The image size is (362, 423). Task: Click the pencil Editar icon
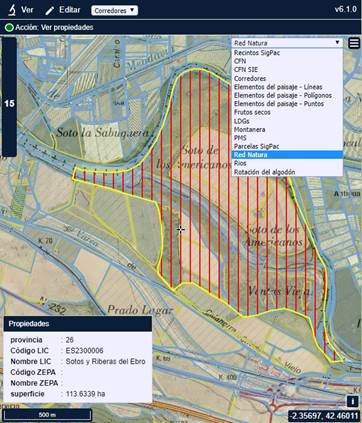tap(50, 10)
